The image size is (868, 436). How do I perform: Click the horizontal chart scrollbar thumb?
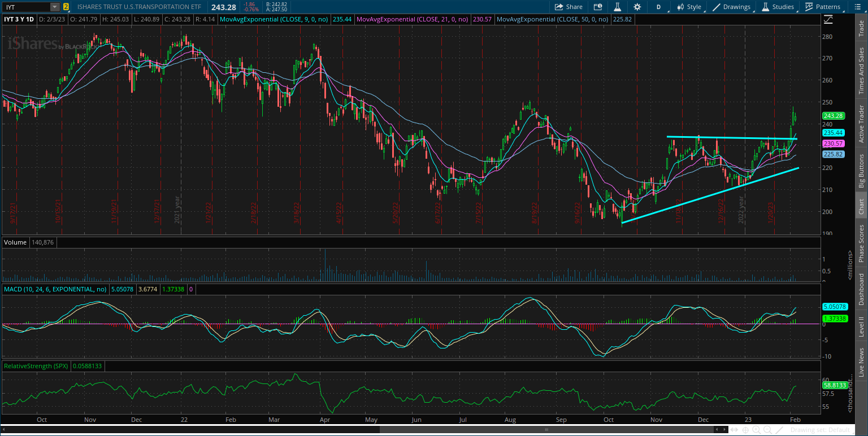click(545, 430)
